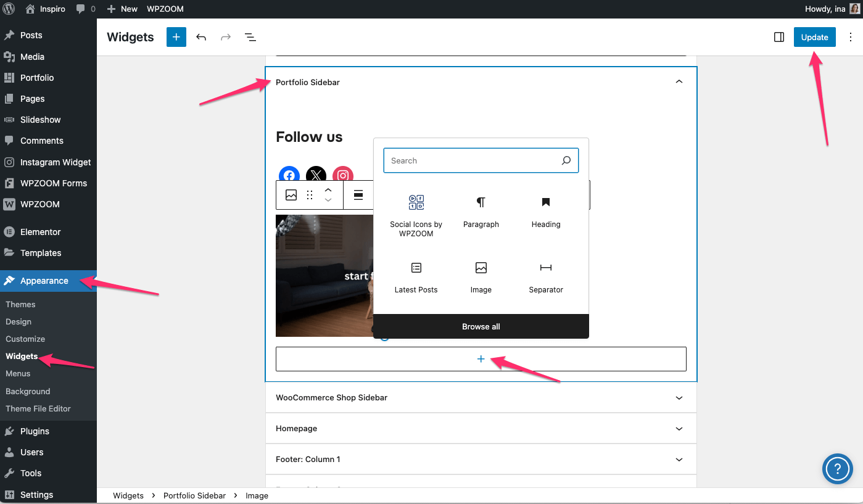Click the Facebook social icon
863x504 pixels.
(x=289, y=175)
